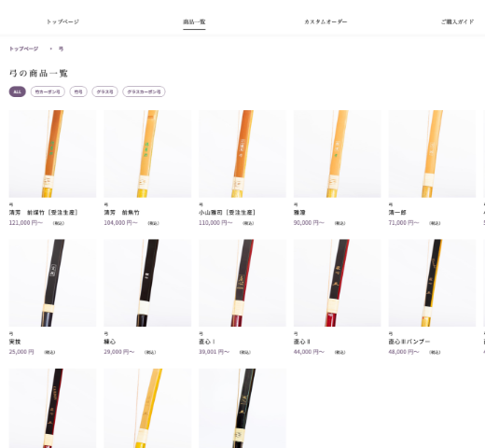The image size is (485, 448).
Task: Click the トップページ breadcrumb link
Action: (x=23, y=49)
